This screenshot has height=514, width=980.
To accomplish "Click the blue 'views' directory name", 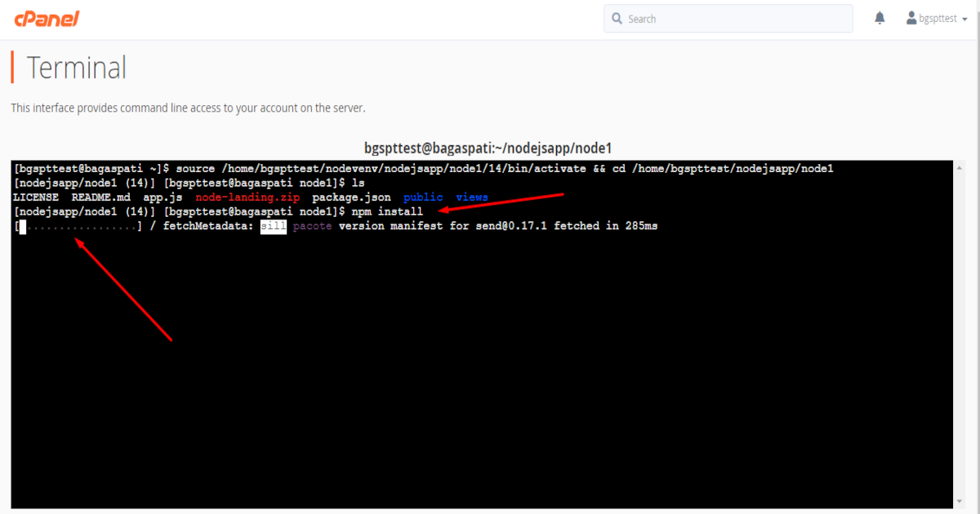I will tap(472, 197).
